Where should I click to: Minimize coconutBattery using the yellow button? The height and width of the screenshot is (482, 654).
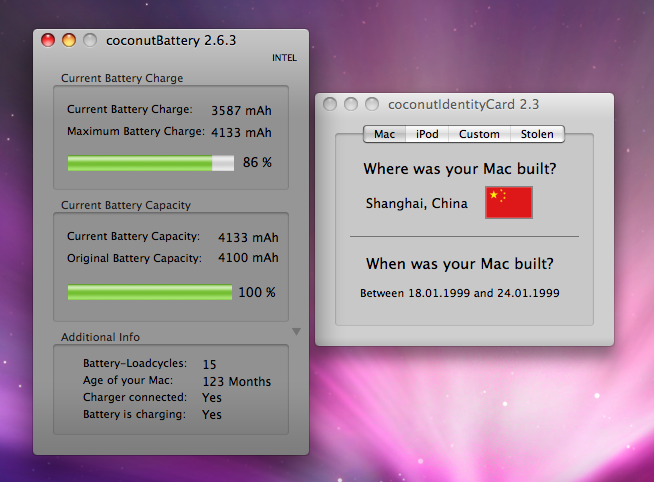[x=69, y=40]
